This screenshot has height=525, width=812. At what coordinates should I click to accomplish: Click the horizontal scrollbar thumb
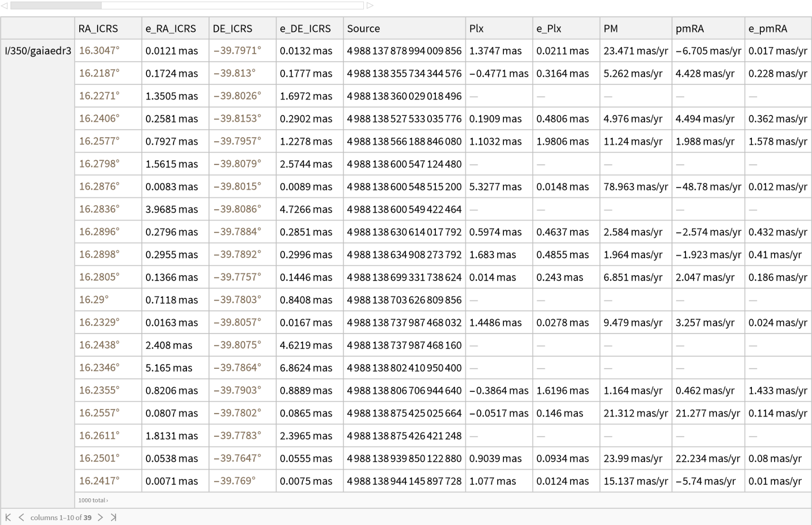[x=56, y=5]
